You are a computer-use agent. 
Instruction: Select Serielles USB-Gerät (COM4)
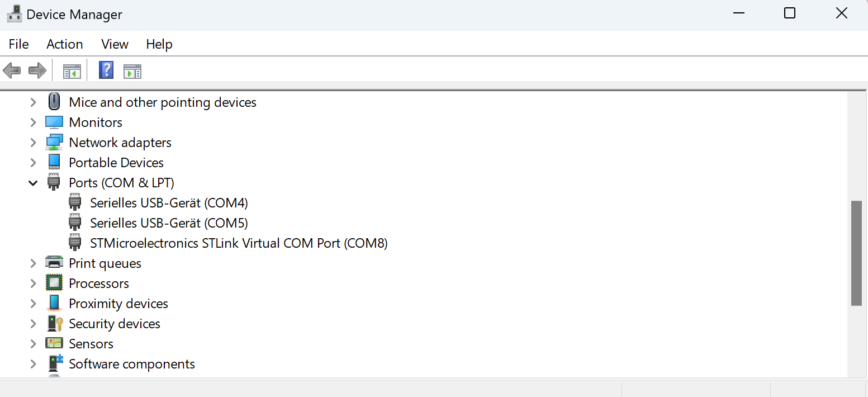click(x=169, y=202)
